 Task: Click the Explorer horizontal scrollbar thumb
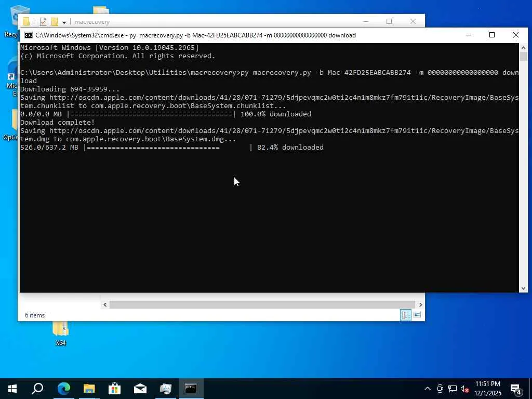(x=262, y=304)
